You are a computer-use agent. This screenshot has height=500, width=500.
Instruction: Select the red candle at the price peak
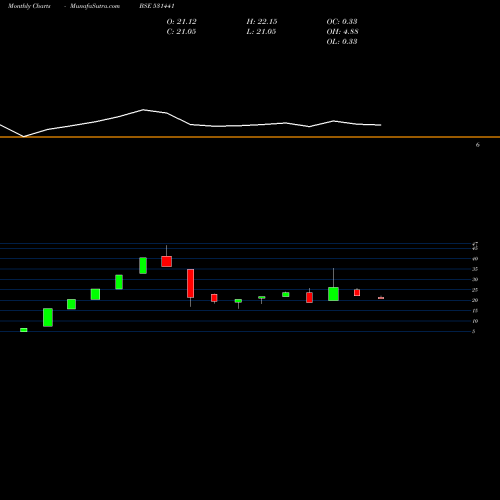tap(166, 261)
